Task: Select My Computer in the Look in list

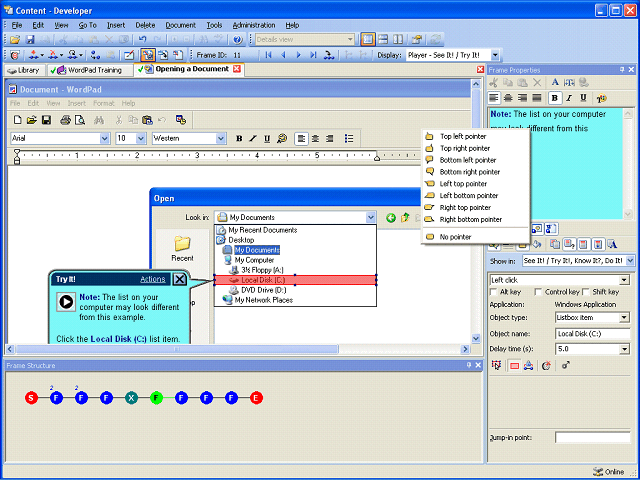Action: (254, 260)
